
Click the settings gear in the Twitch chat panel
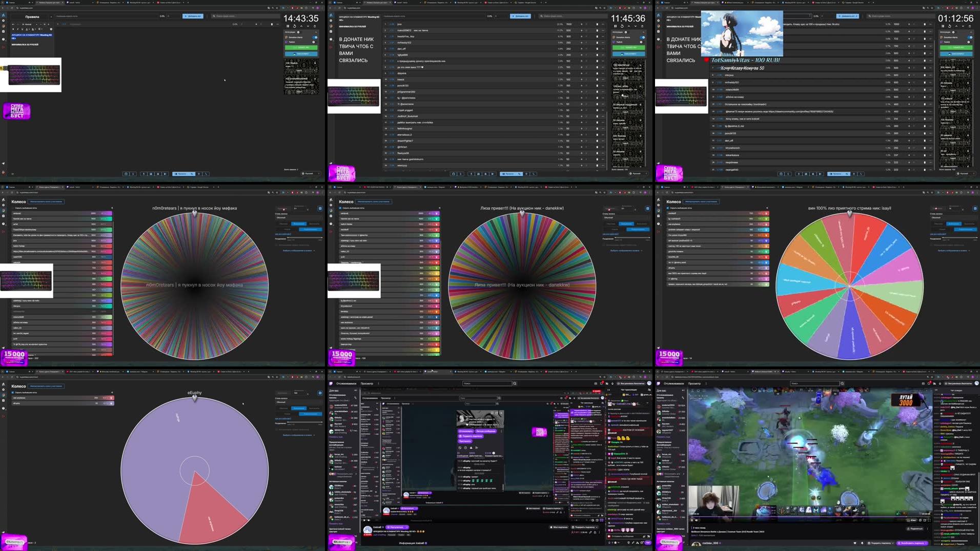(x=642, y=543)
